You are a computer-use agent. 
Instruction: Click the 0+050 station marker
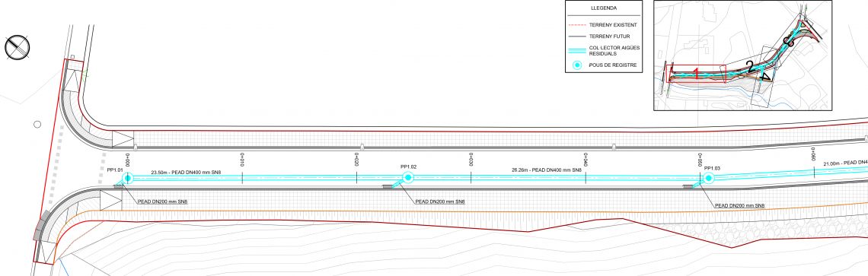pyautogui.click(x=700, y=160)
